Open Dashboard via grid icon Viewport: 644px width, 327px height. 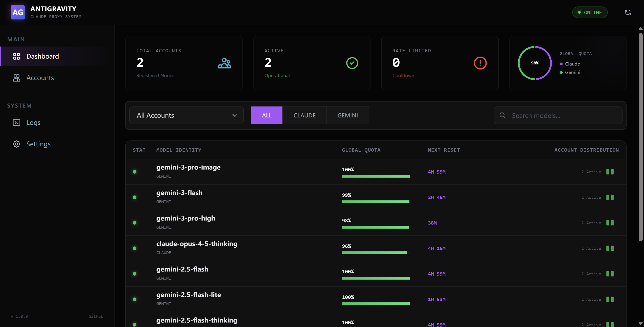coord(17,56)
